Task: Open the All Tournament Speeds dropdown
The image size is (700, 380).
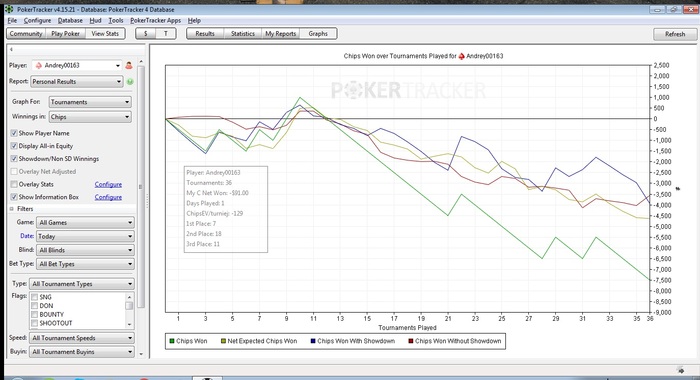Action: pyautogui.click(x=82, y=338)
